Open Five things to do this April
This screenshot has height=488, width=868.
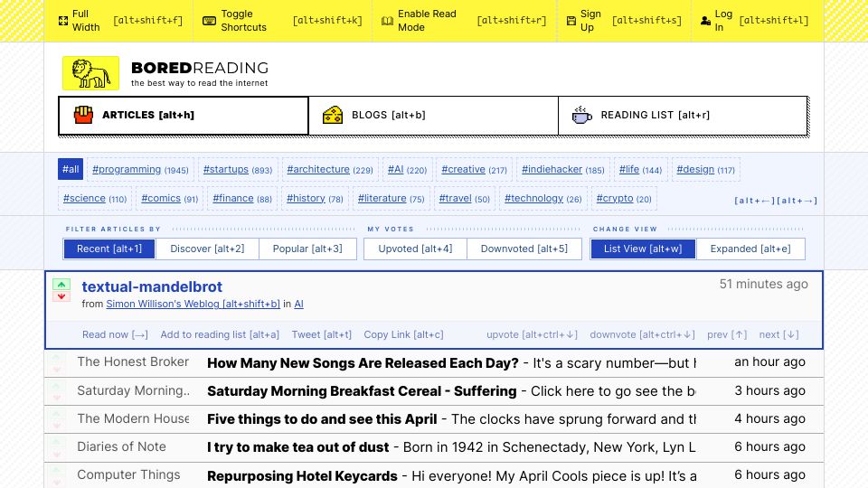pyautogui.click(x=322, y=418)
